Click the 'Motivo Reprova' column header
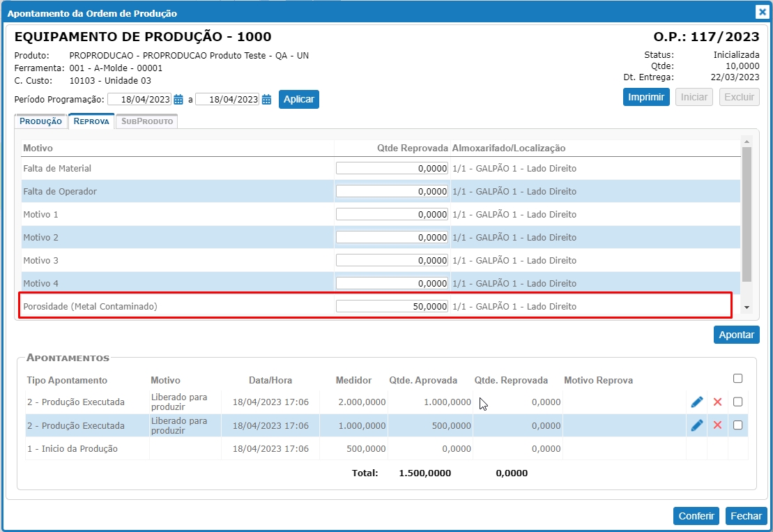Image resolution: width=773 pixels, height=532 pixels. 599,380
